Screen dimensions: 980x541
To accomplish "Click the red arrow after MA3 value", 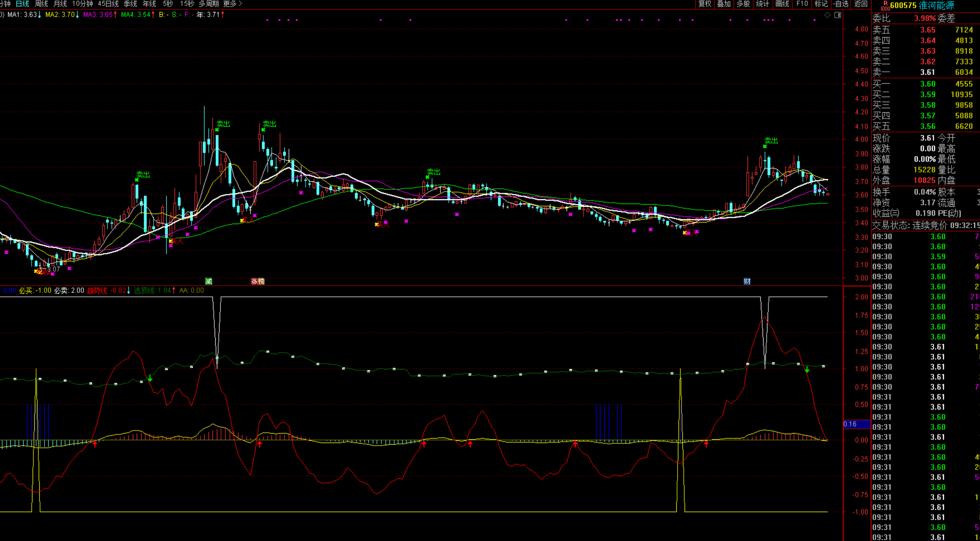I will point(115,15).
